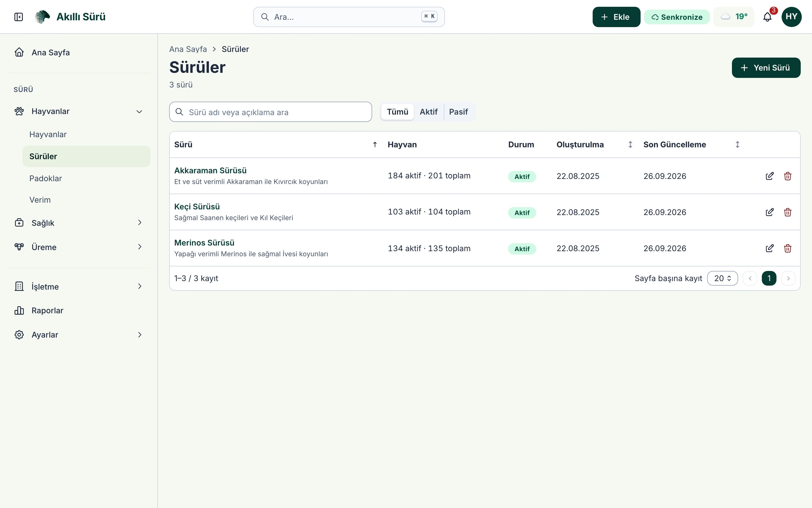Expand the İşletme sidebar group
This screenshot has width=812, height=508.
click(78, 286)
